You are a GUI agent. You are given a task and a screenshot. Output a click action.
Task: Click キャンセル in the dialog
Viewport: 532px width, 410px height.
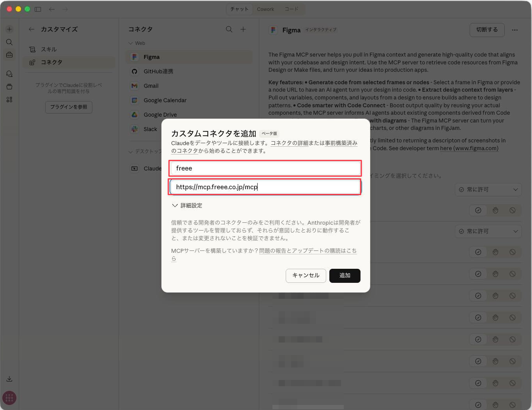(x=306, y=275)
